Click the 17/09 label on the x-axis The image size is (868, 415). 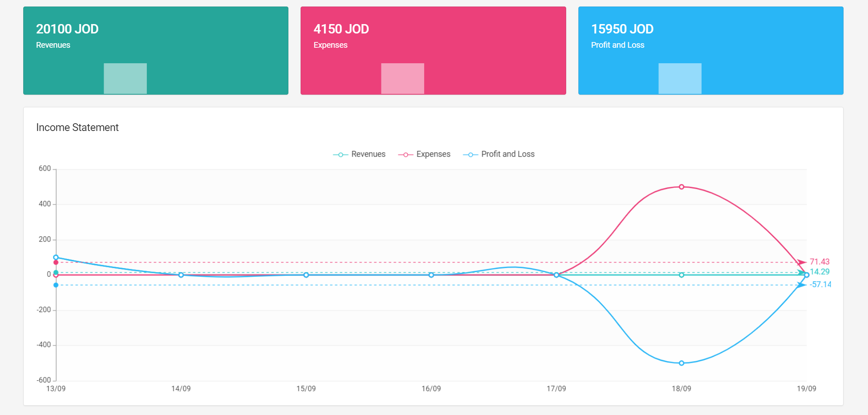point(556,389)
